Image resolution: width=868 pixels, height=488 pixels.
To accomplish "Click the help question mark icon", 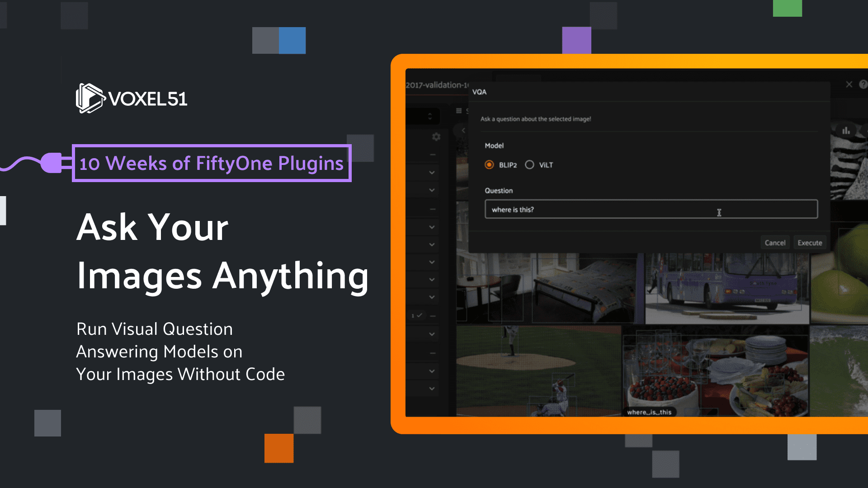I will click(863, 84).
